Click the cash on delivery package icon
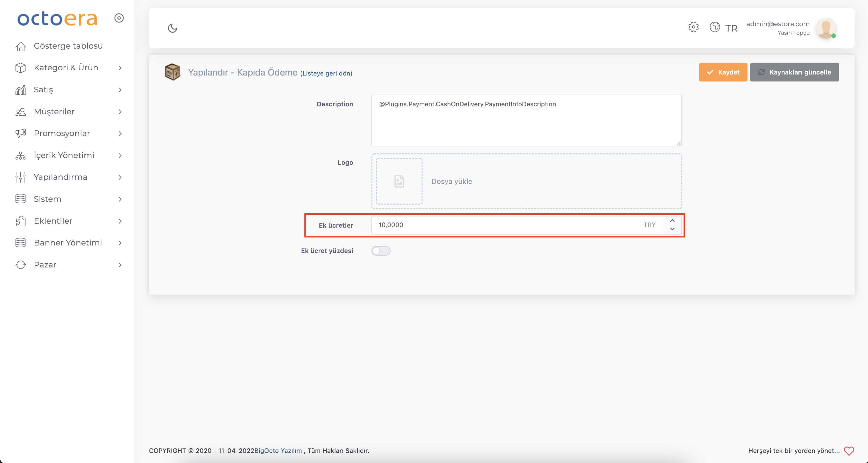This screenshot has height=463, width=868. [x=172, y=72]
